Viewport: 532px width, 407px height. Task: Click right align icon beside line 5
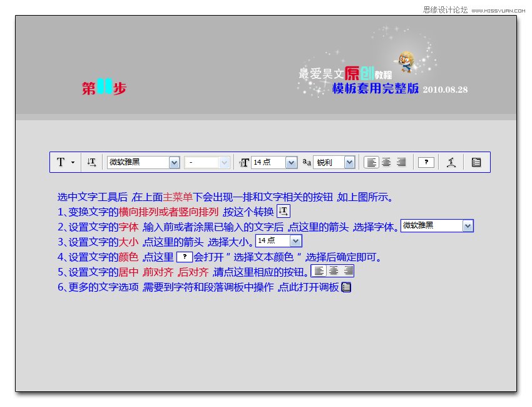pos(348,271)
